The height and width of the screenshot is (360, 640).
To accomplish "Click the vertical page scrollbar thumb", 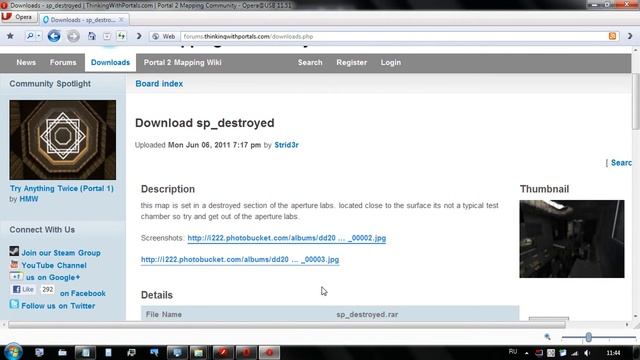I will coord(636,102).
